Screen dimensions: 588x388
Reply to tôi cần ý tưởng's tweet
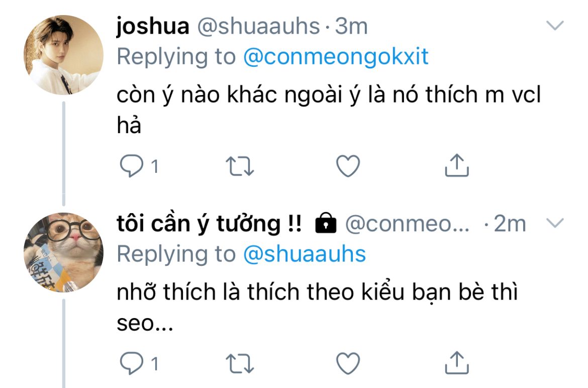pyautogui.click(x=131, y=363)
